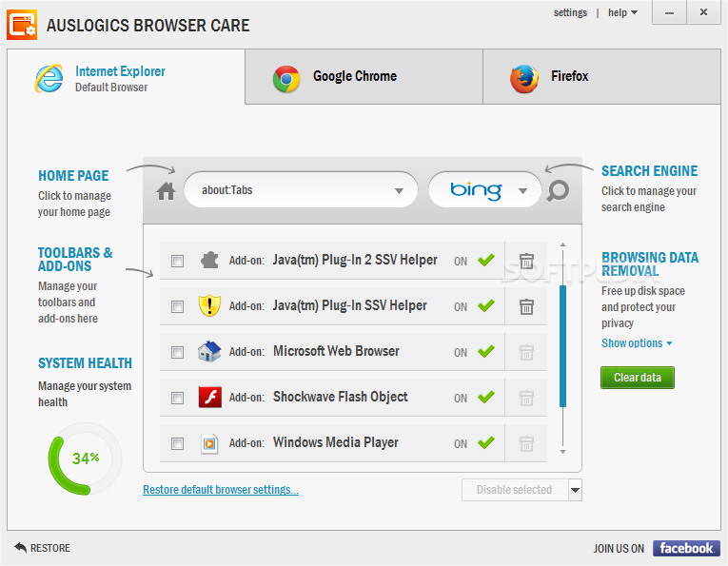Click the Auslogics Browser Care logo icon

[22, 25]
